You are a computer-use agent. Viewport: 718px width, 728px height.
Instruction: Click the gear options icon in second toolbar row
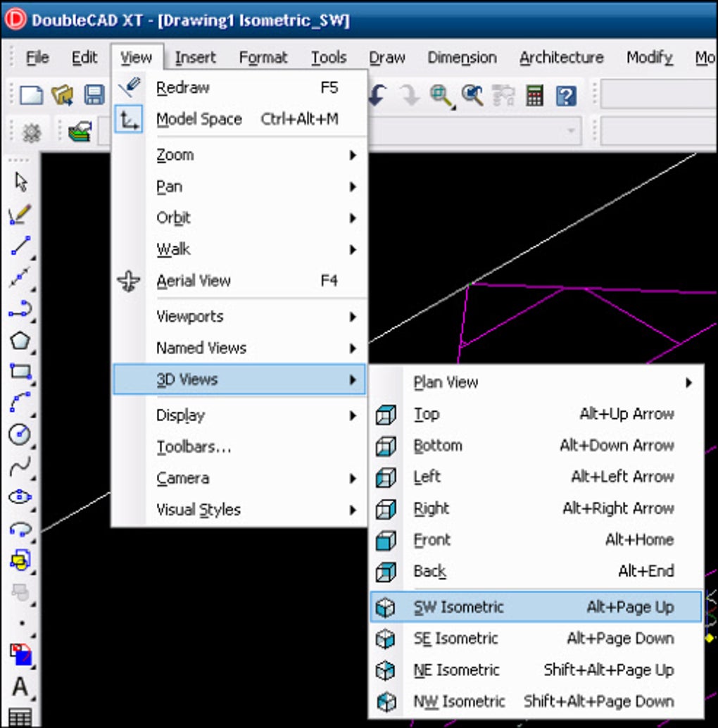(32, 132)
